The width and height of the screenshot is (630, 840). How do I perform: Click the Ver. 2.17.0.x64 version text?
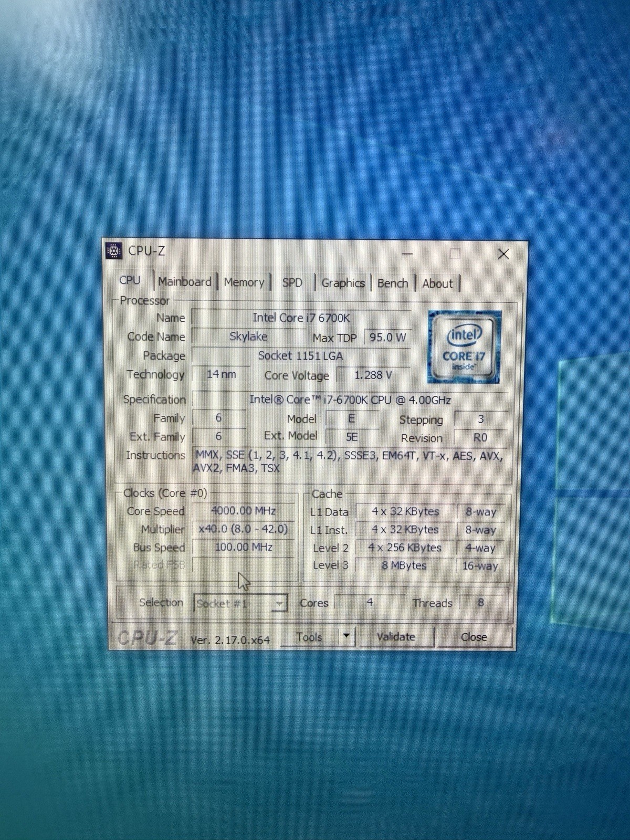230,640
